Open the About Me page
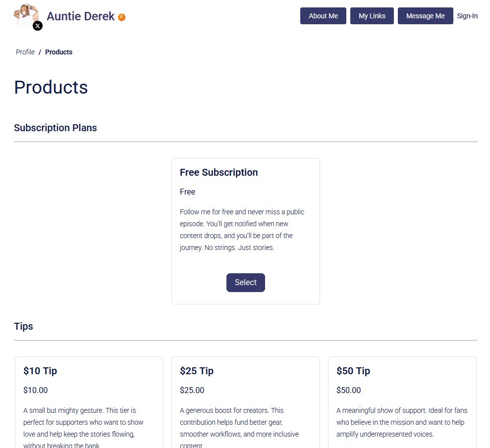The image size is (490, 448). pos(323,16)
